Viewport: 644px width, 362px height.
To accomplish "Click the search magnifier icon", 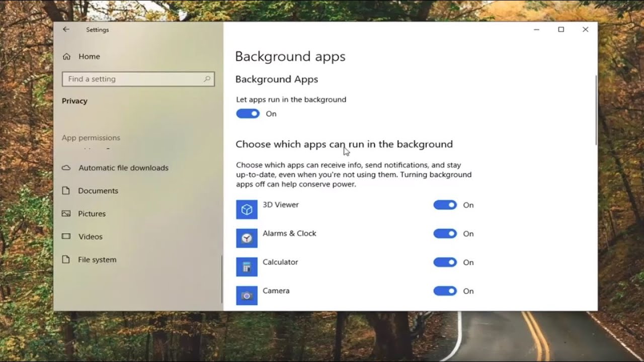I will [x=207, y=79].
